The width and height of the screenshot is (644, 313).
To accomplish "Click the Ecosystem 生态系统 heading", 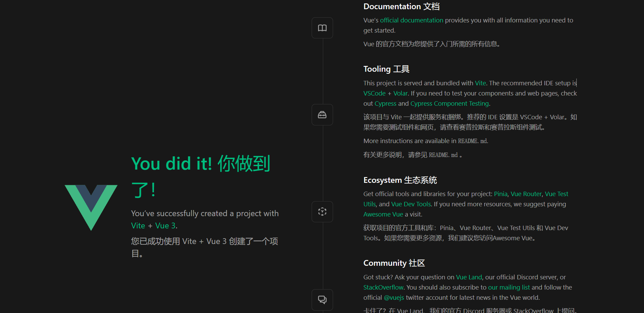I will pos(400,180).
